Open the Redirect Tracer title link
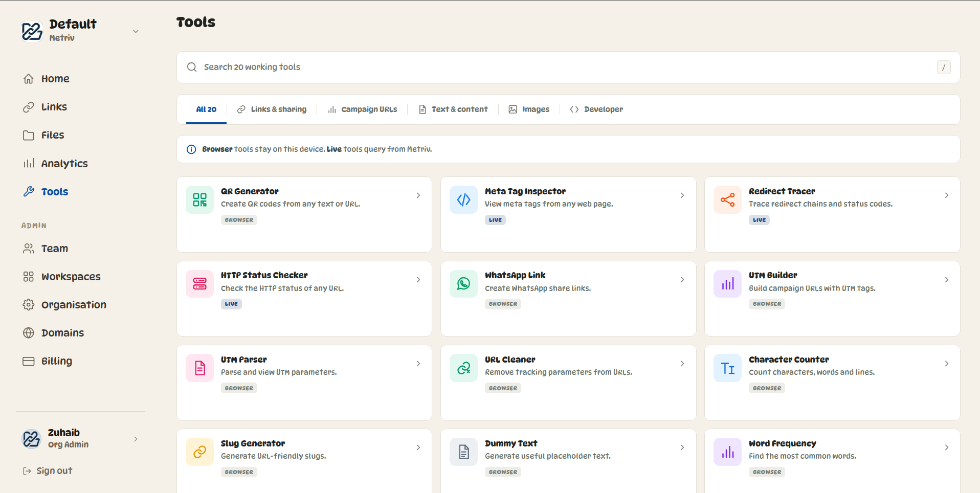Image resolution: width=980 pixels, height=493 pixels. pyautogui.click(x=782, y=191)
